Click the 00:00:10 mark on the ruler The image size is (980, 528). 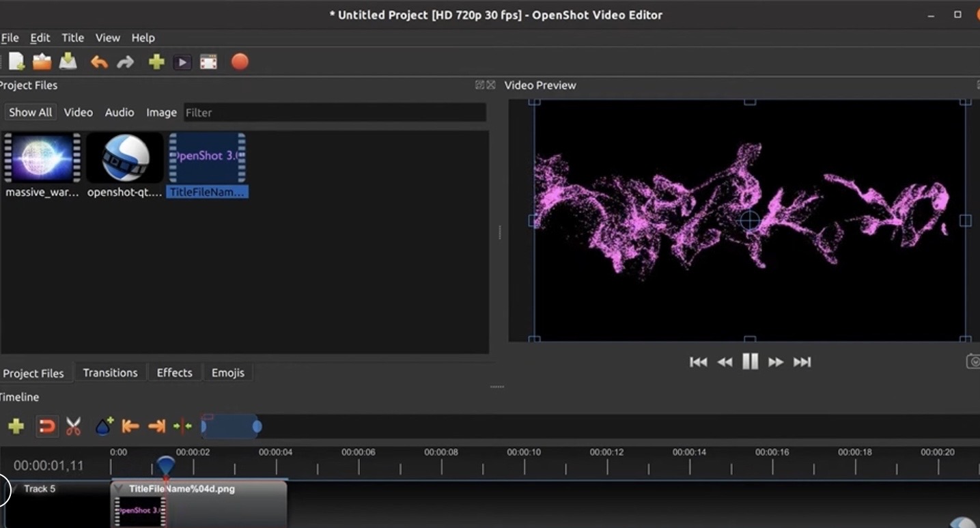pyautogui.click(x=524, y=452)
